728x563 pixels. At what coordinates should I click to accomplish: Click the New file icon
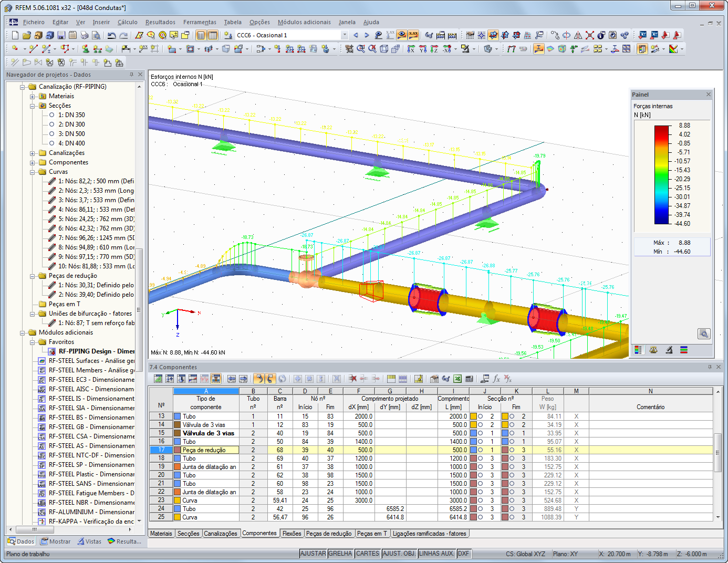coord(15,35)
